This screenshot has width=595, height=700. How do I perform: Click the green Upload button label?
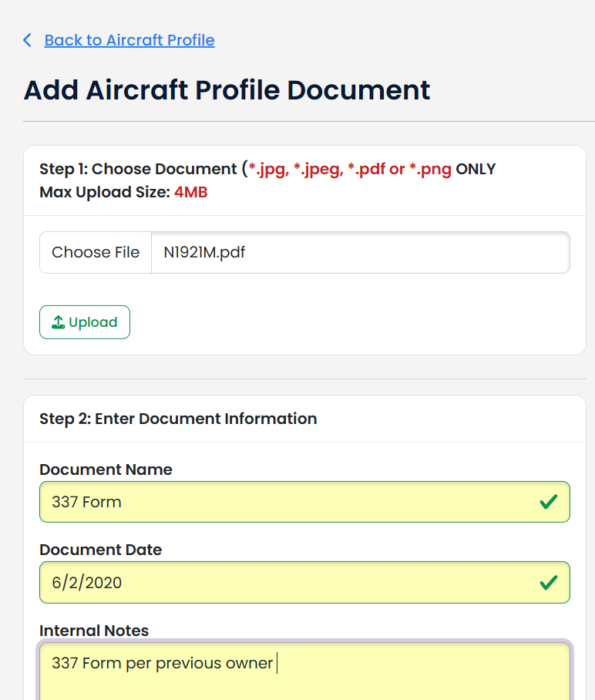click(92, 322)
